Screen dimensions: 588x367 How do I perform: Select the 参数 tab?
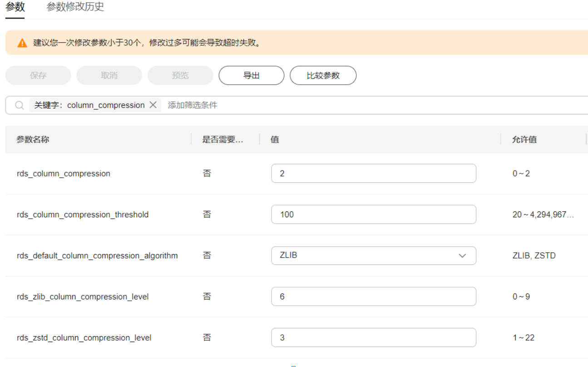coord(15,7)
